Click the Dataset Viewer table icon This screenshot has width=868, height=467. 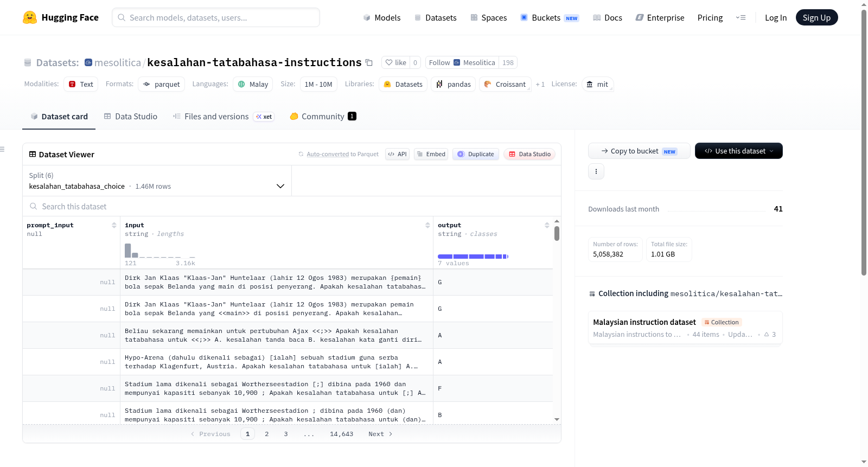click(x=33, y=154)
